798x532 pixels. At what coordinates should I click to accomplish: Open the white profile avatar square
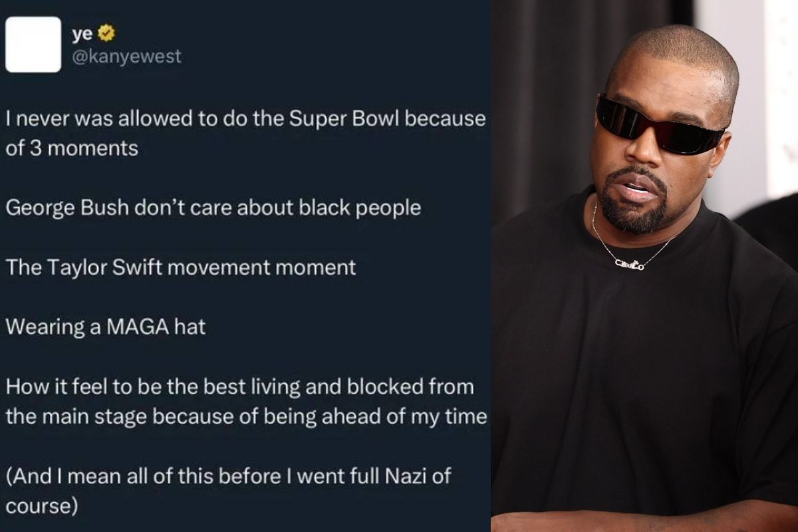[33, 45]
